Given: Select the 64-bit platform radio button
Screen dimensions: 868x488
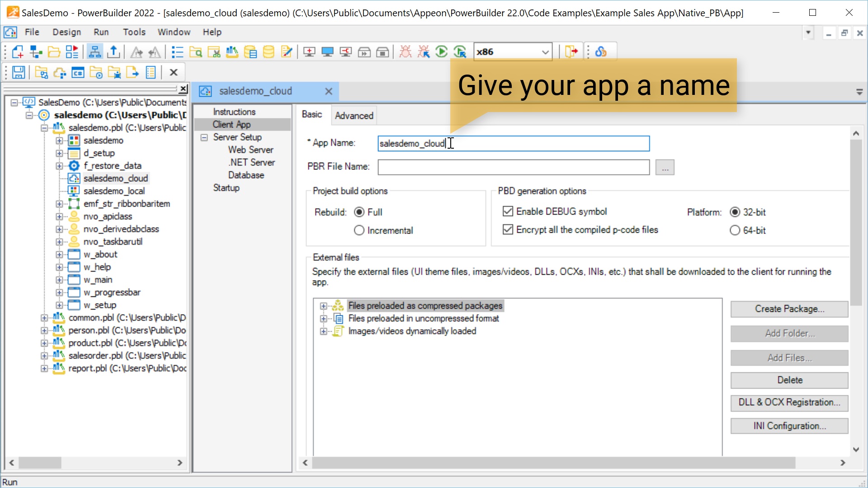Looking at the screenshot, I should click(735, 230).
